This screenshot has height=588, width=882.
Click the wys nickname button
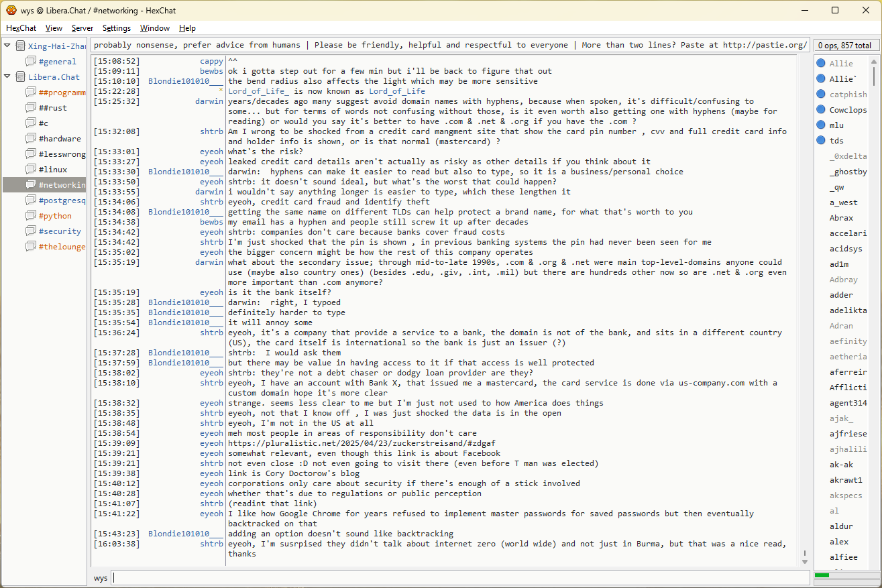pos(101,578)
